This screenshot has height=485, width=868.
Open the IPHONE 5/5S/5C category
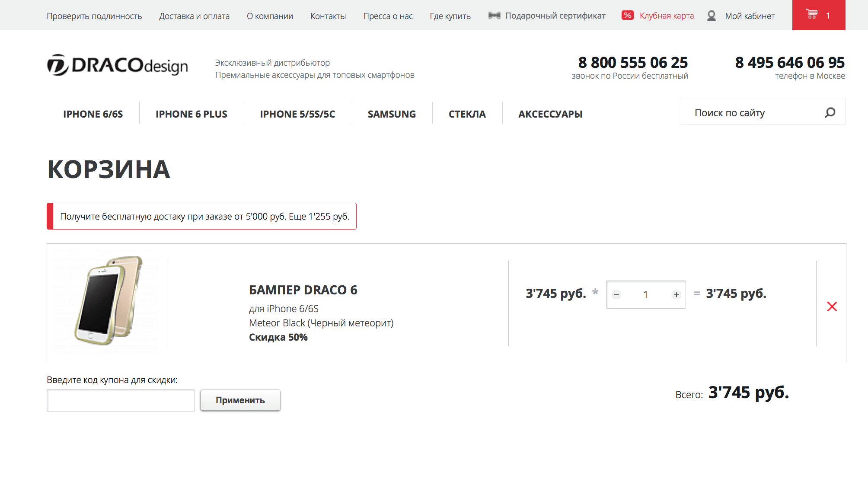click(x=297, y=114)
